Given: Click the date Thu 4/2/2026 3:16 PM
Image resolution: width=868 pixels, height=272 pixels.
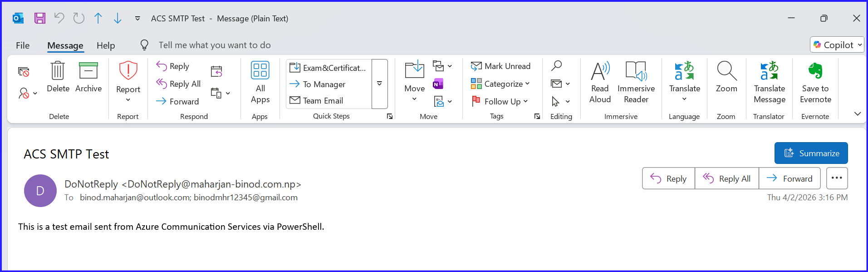Looking at the screenshot, I should pyautogui.click(x=808, y=198).
